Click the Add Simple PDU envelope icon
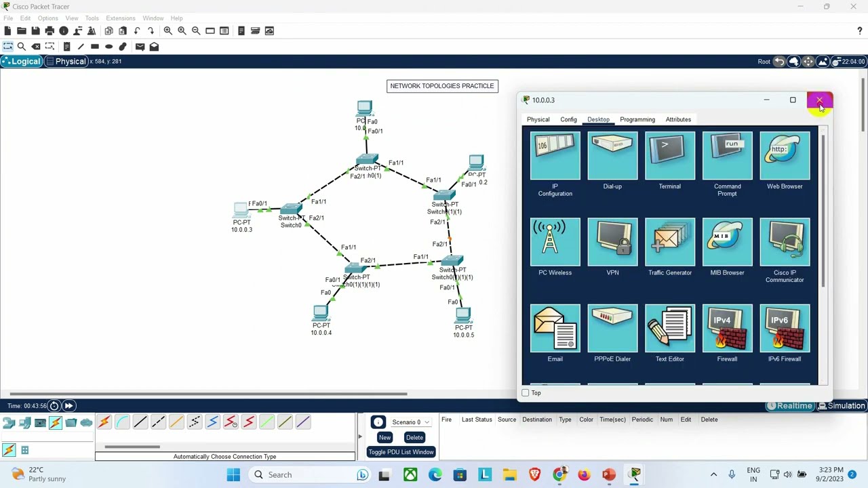The height and width of the screenshot is (488, 868). 140,47
